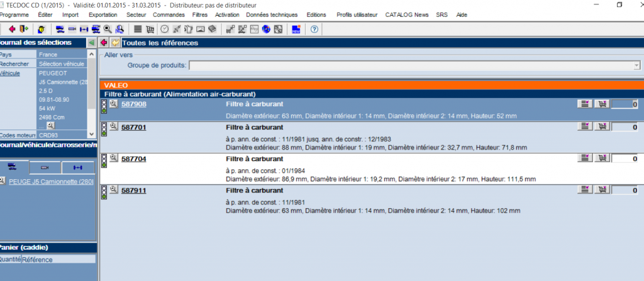Screen dimensions: 644x281
Task: Open article link 587701
Action: click(x=134, y=128)
